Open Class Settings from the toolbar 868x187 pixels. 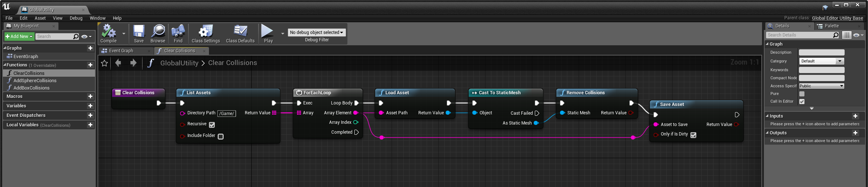[x=206, y=32]
